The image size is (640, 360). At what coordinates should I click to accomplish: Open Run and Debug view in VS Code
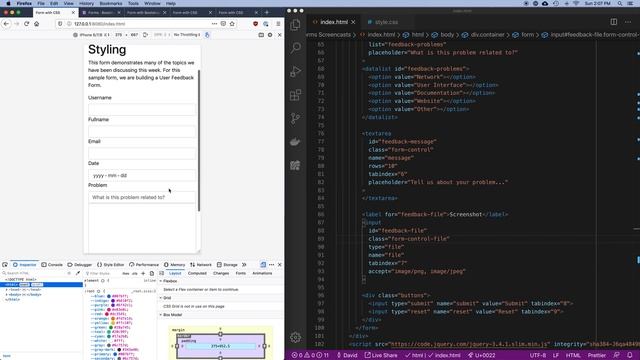click(295, 71)
